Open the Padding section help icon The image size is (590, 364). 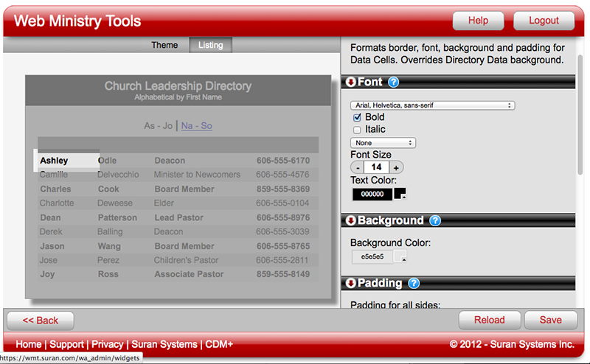pyautogui.click(x=414, y=283)
